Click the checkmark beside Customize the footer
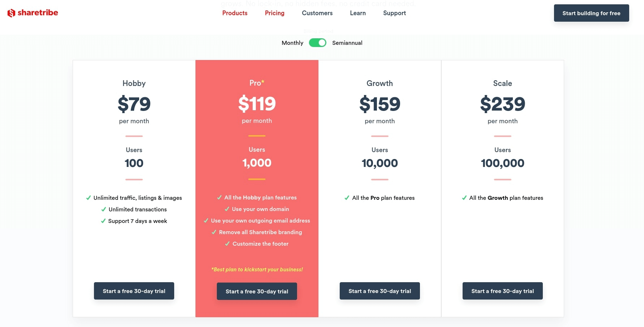Screen dimensions: 644x327 (x=227, y=244)
